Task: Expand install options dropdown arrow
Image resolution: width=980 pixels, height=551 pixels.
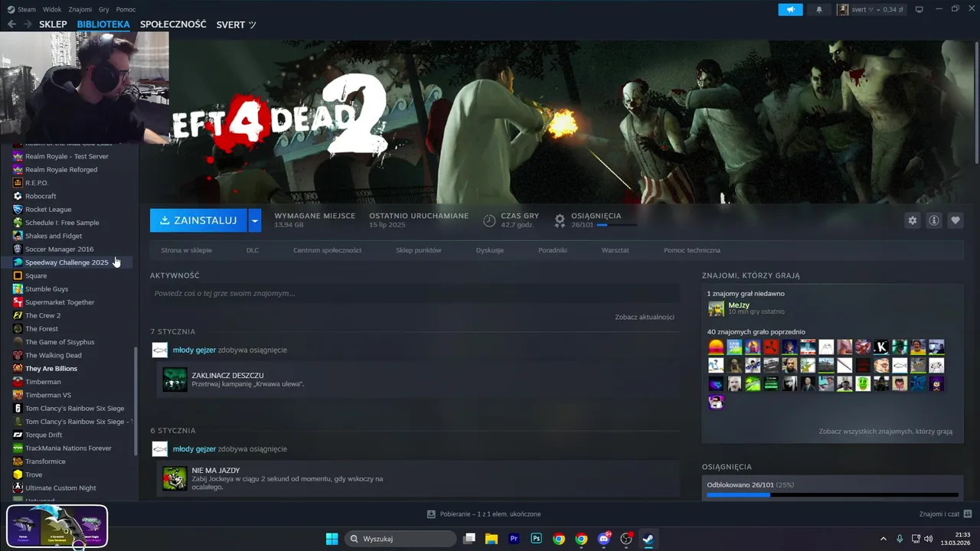Action: point(255,220)
